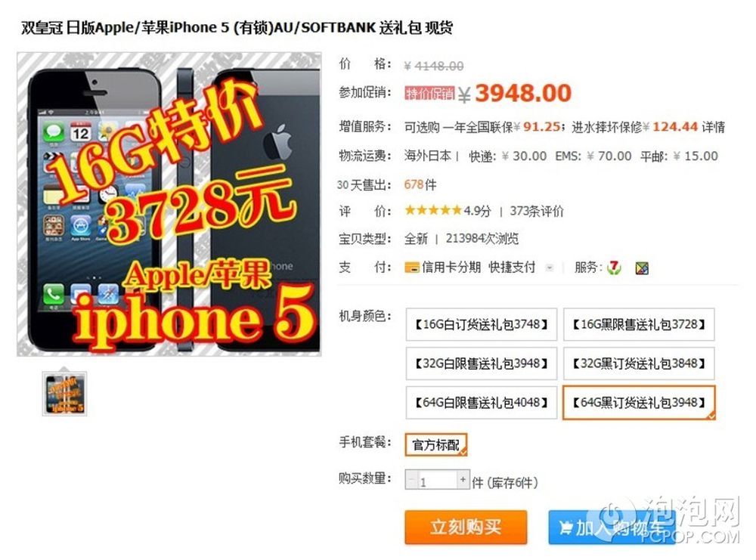Click the second service badge icon
The height and width of the screenshot is (560, 756).
pos(642,268)
